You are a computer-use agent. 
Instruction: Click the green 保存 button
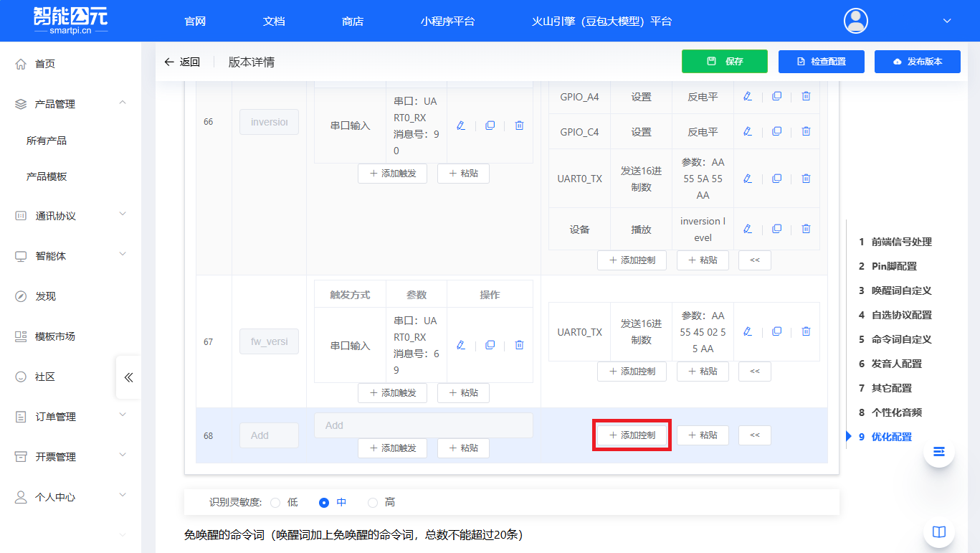pos(724,62)
